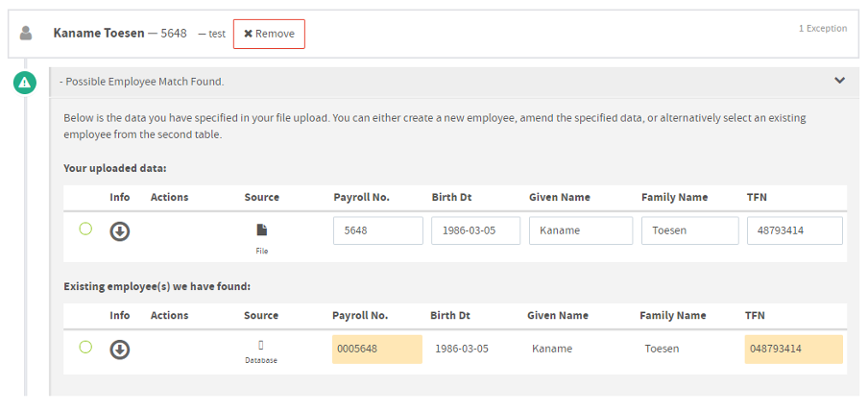
Task: Click the 1 Exception label
Action: [x=823, y=28]
